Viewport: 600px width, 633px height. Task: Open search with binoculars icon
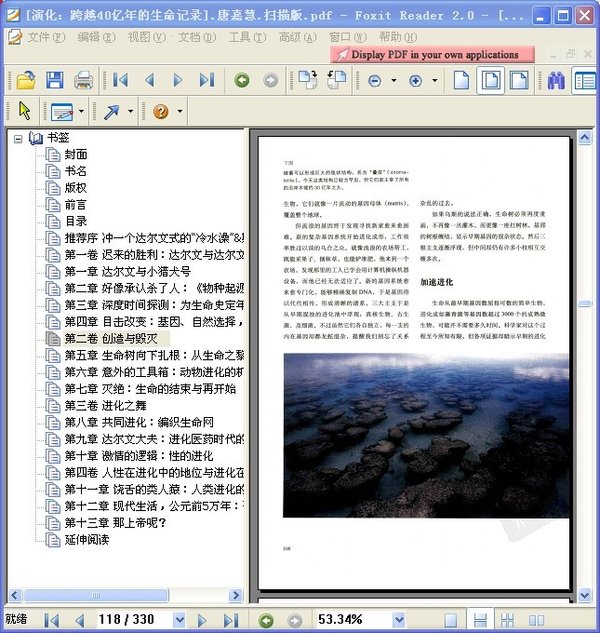[x=556, y=80]
